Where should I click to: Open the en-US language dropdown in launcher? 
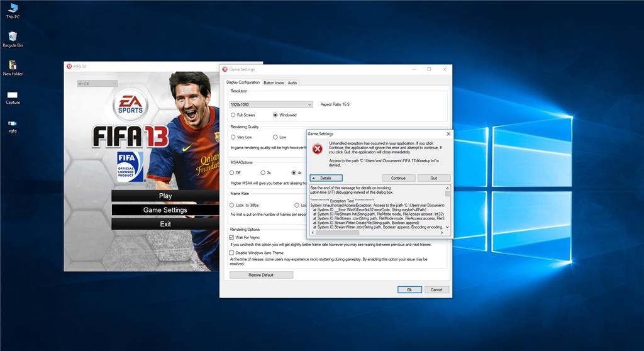[x=97, y=84]
